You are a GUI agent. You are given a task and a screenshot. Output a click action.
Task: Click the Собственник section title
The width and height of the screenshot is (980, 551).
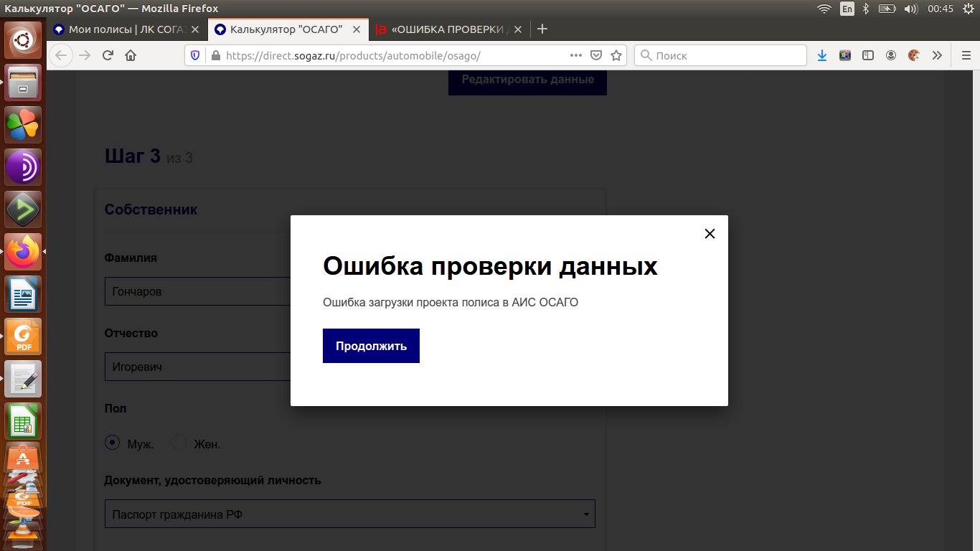pyautogui.click(x=151, y=209)
